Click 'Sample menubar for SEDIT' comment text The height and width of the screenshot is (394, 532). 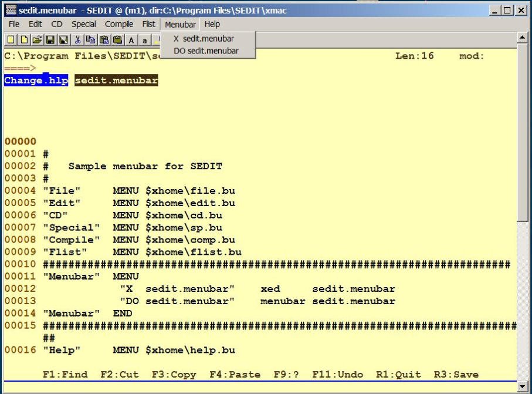coord(145,166)
